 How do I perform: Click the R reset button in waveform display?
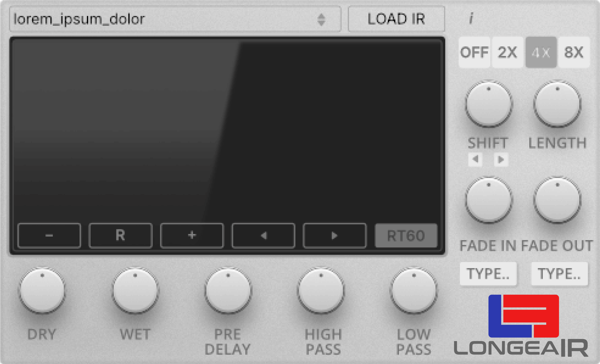(x=120, y=236)
